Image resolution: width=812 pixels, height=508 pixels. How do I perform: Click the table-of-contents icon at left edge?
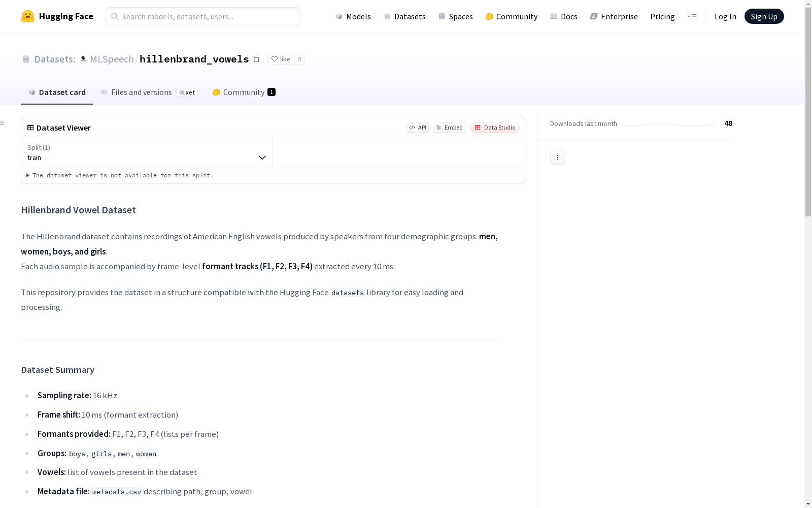pos(3,123)
